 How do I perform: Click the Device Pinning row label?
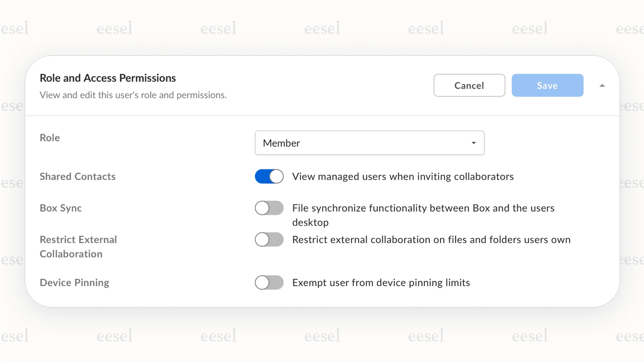tap(74, 283)
